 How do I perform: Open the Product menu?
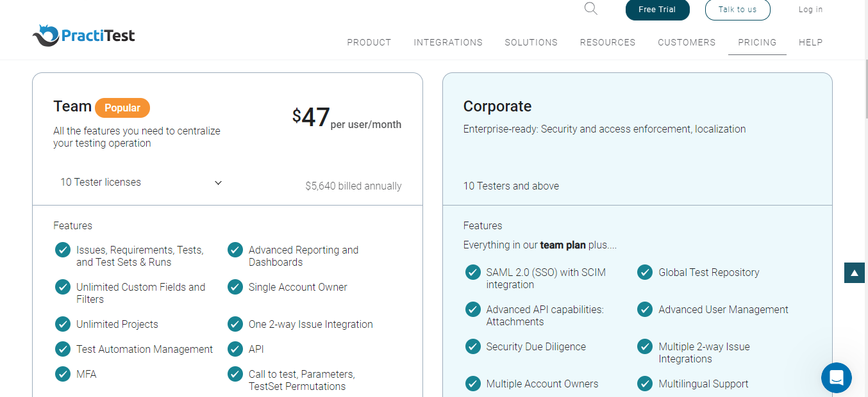tap(369, 42)
